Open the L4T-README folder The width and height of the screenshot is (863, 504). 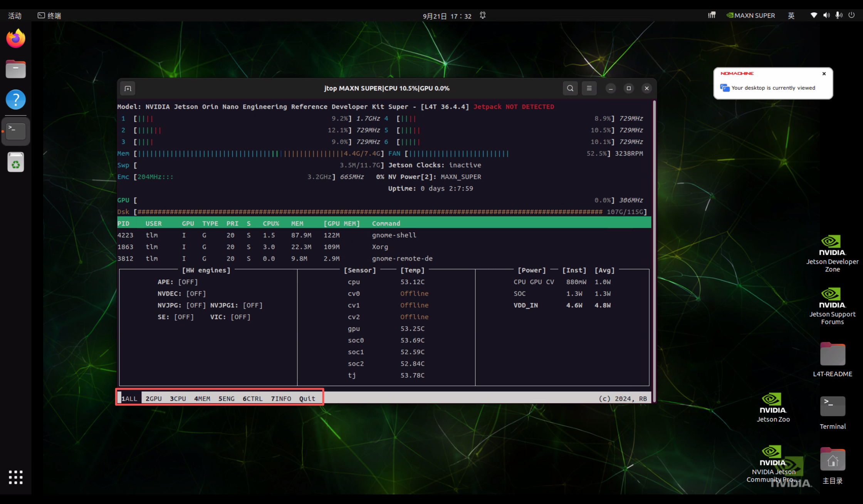832,359
